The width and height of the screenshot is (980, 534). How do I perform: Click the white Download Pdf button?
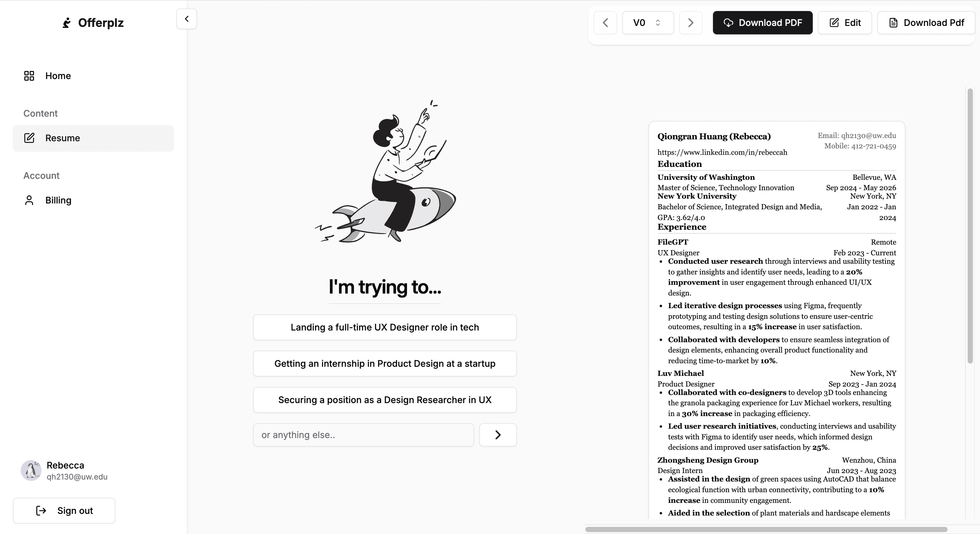[926, 23]
